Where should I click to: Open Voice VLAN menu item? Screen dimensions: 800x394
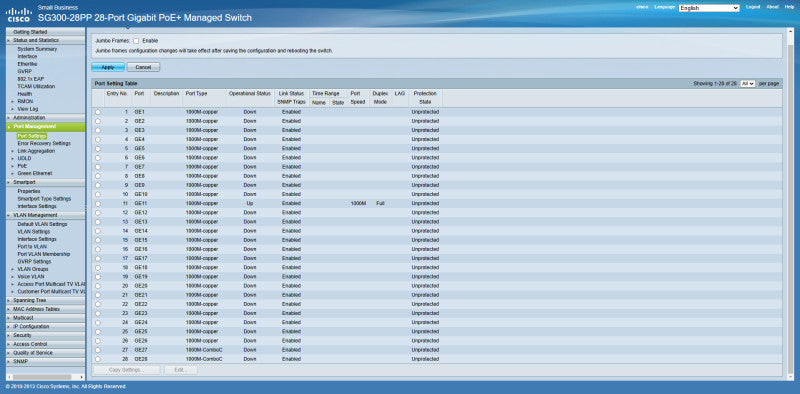tap(31, 276)
